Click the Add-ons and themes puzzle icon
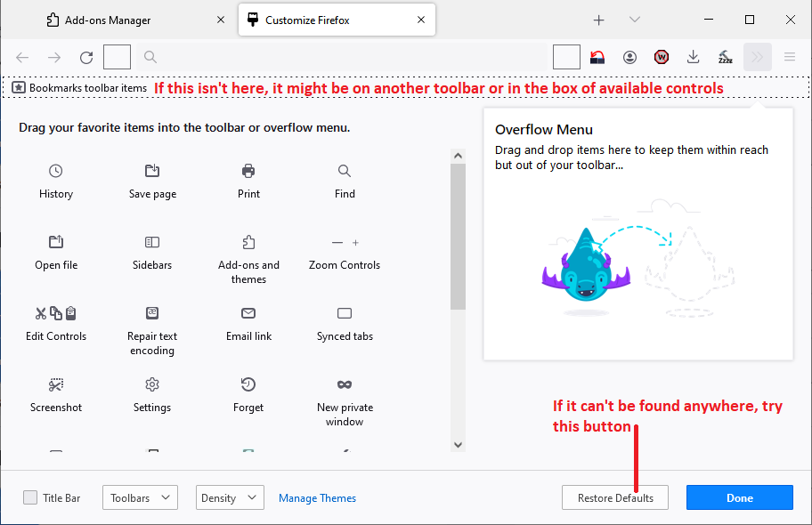This screenshot has height=525, width=812. 248,242
